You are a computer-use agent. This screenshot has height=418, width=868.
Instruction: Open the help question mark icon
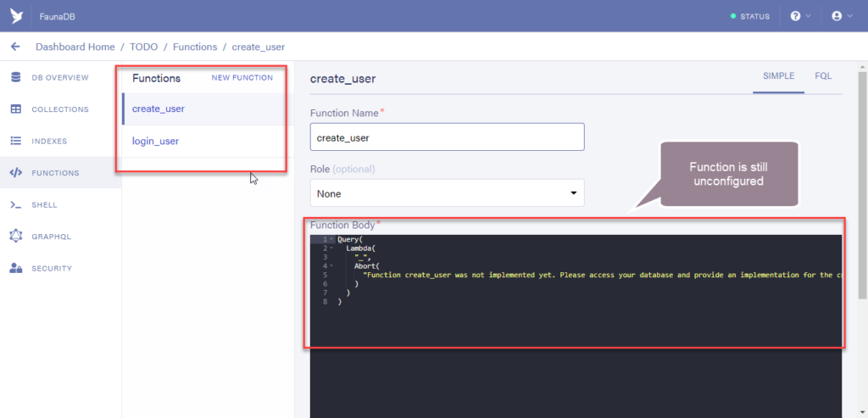pyautogui.click(x=795, y=16)
